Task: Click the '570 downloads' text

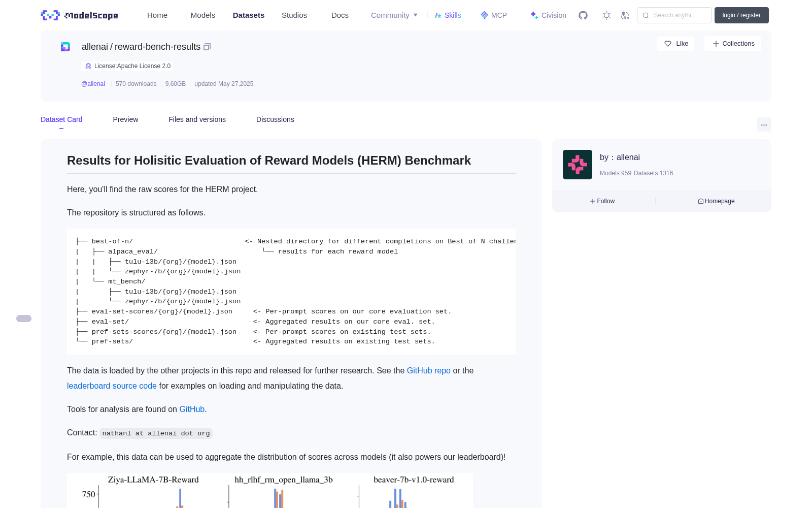Action: 136,84
